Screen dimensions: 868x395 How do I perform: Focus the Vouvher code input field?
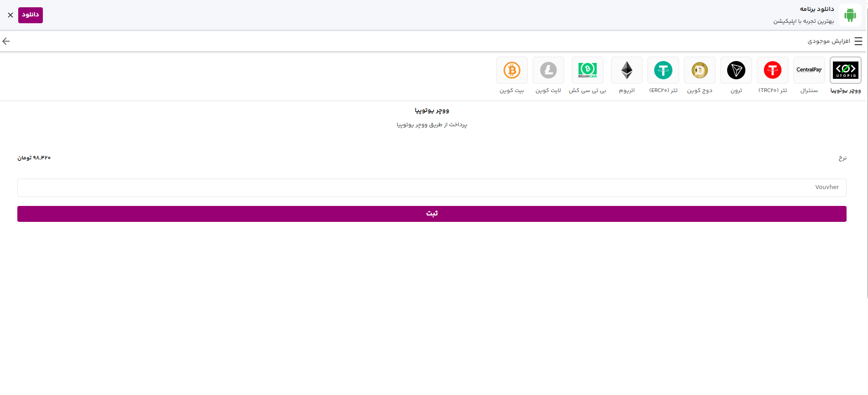click(431, 188)
